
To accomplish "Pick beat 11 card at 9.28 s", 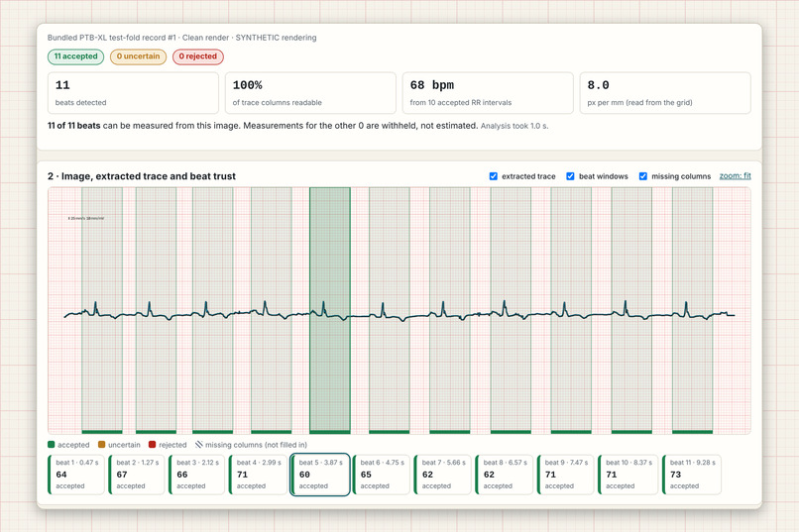I will click(692, 475).
